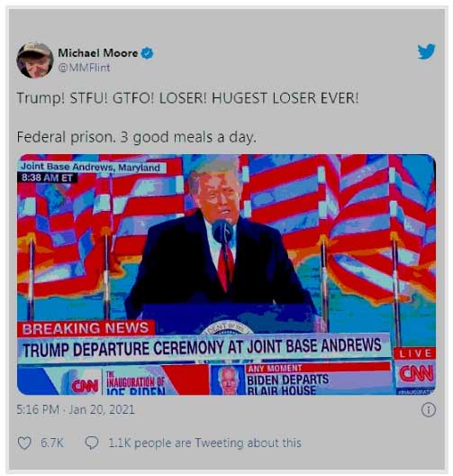Viewport: 453px width, 476px height.
Task: Click the "HUGEST LOSER EVER!" tweet text
Action: pyautogui.click(x=285, y=98)
